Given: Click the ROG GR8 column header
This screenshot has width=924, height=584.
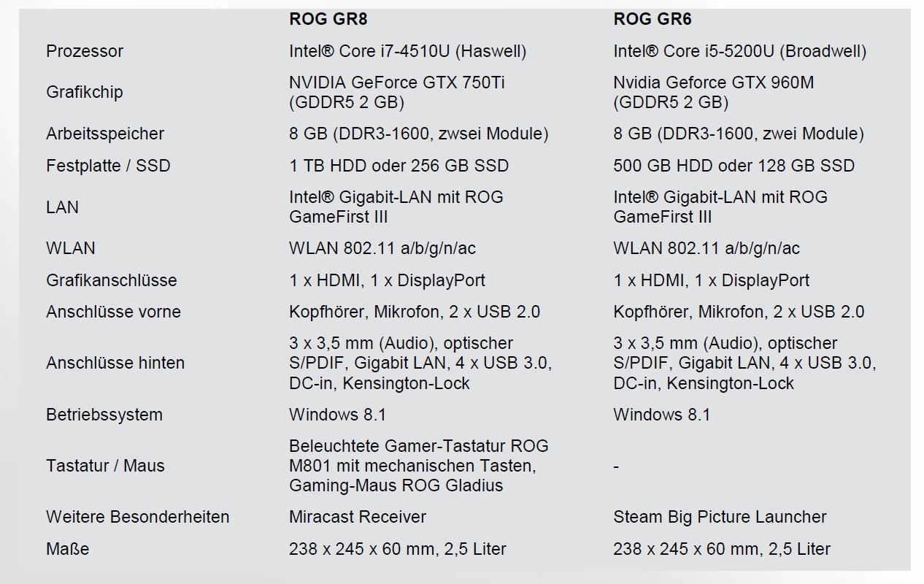Looking at the screenshot, I should tap(328, 20).
